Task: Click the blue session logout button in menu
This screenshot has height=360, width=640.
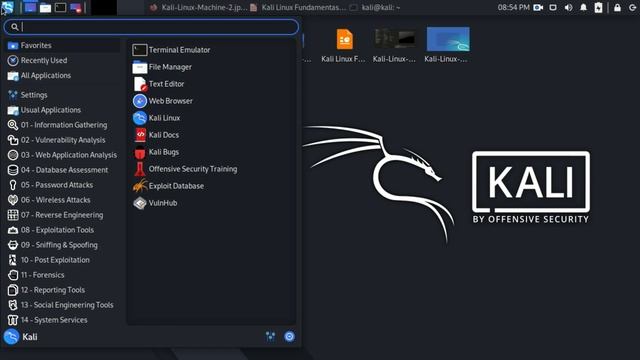Action: point(289,336)
